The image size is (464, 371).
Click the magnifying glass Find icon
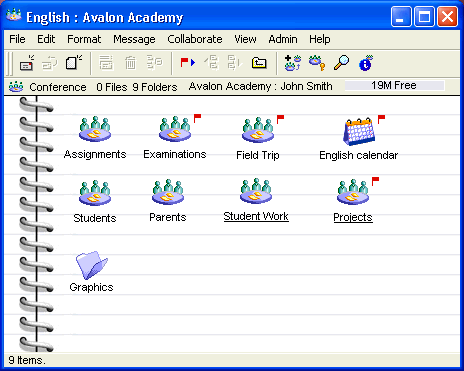341,63
